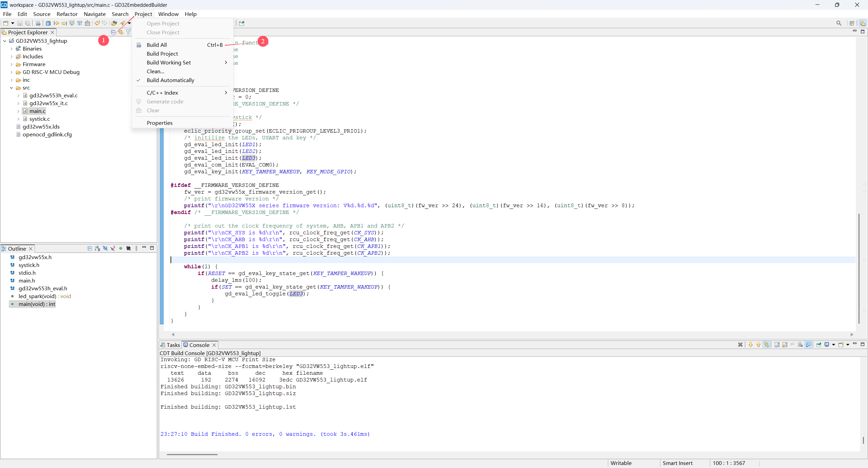868x468 pixels.
Task: Expand the Firmware folder
Action: click(11, 64)
